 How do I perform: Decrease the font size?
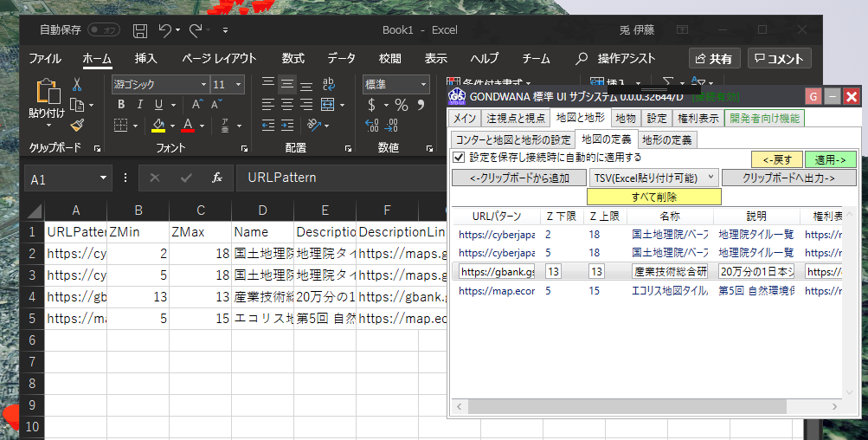215,104
